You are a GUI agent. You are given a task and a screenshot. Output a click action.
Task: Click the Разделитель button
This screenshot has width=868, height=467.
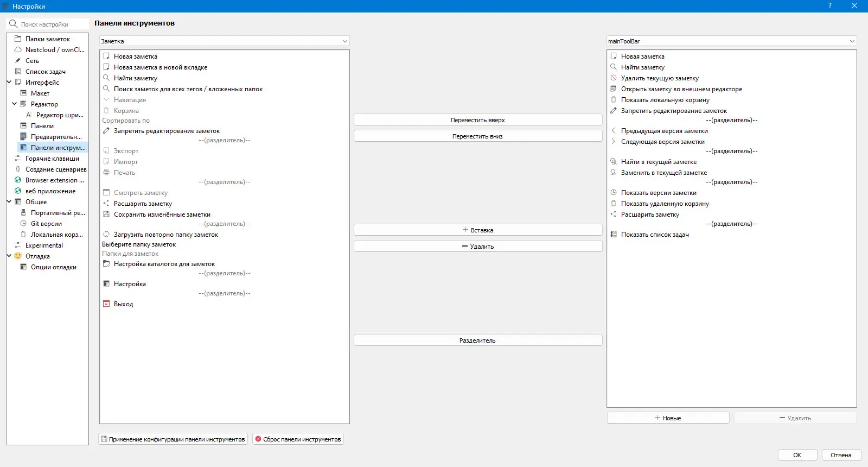pos(478,340)
